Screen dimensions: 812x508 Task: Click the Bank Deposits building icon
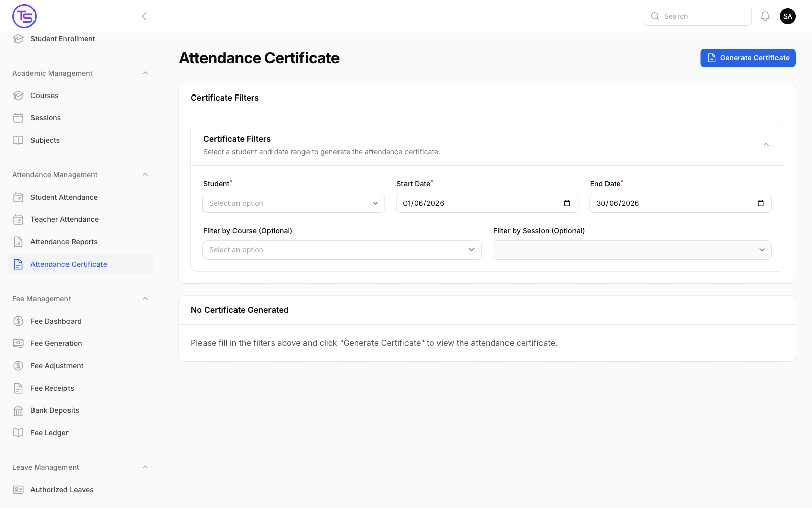(x=18, y=410)
